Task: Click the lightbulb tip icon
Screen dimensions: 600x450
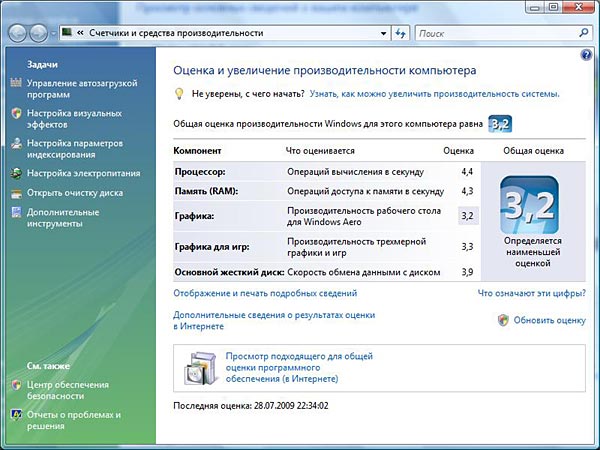Action: (180, 93)
